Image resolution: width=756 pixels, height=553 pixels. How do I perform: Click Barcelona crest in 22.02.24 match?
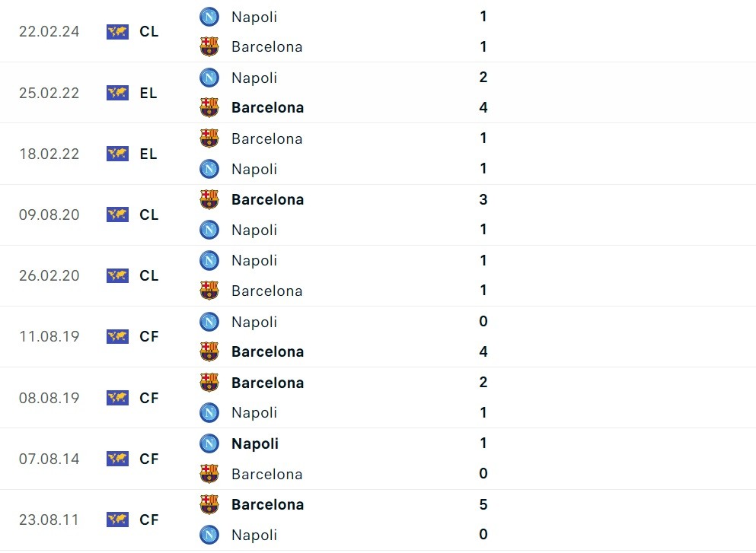coord(209,47)
